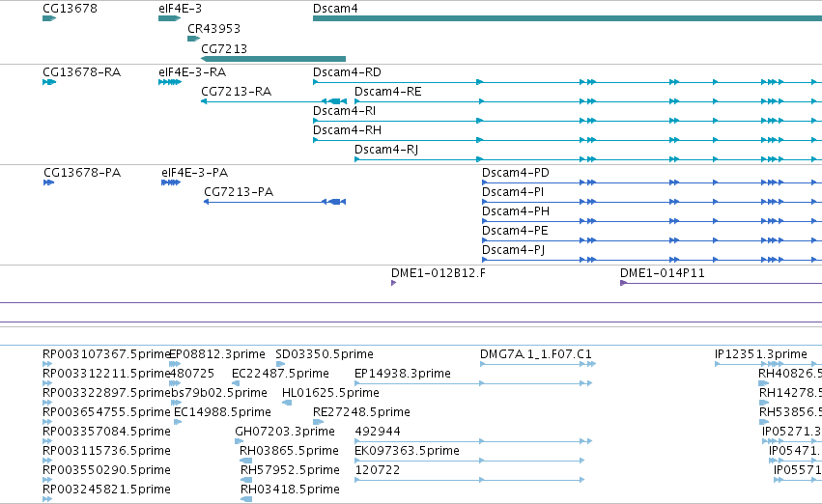
Task: Select the Dscam4-RH transcript label
Action: point(347,130)
